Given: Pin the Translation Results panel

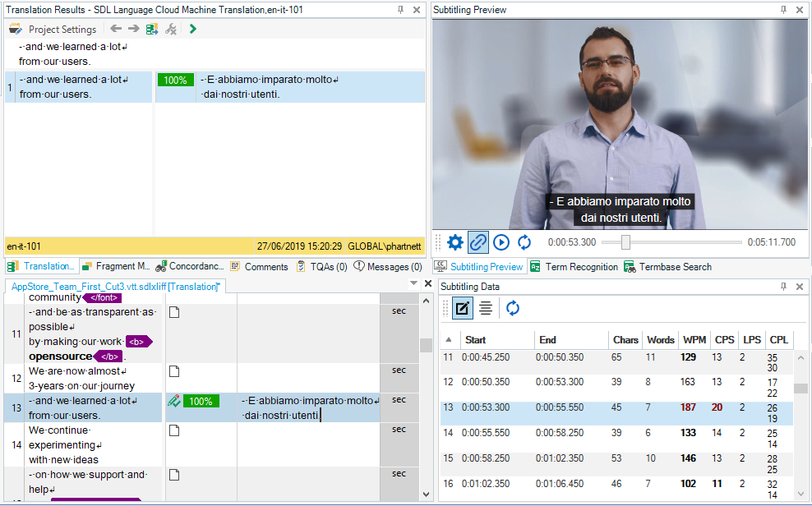Looking at the screenshot, I should click(400, 10).
